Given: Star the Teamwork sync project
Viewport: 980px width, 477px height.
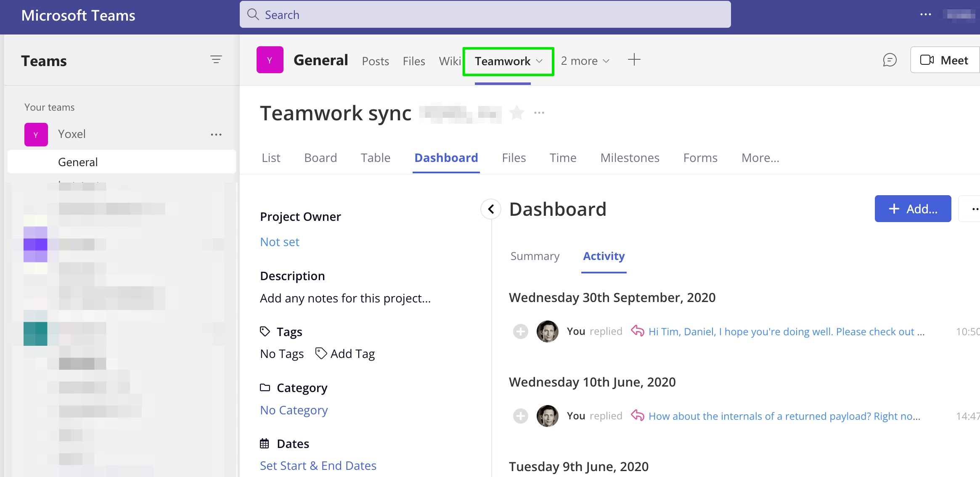Looking at the screenshot, I should tap(517, 113).
